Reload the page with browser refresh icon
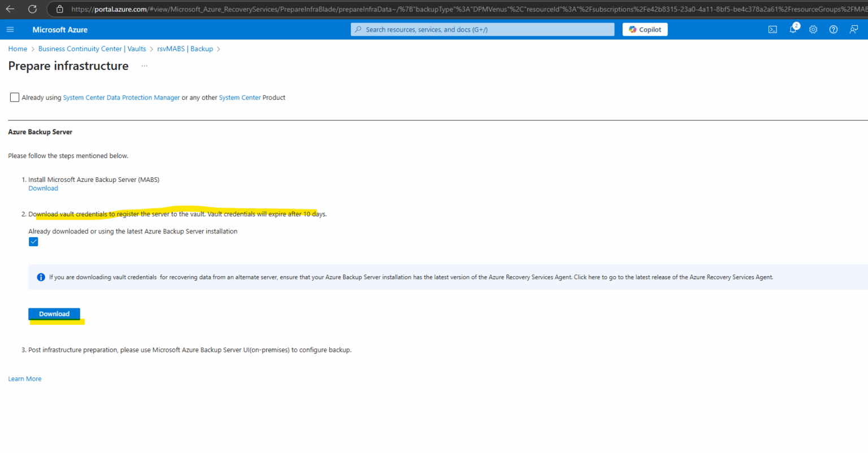Screen dimensions: 868x453 click(x=32, y=9)
